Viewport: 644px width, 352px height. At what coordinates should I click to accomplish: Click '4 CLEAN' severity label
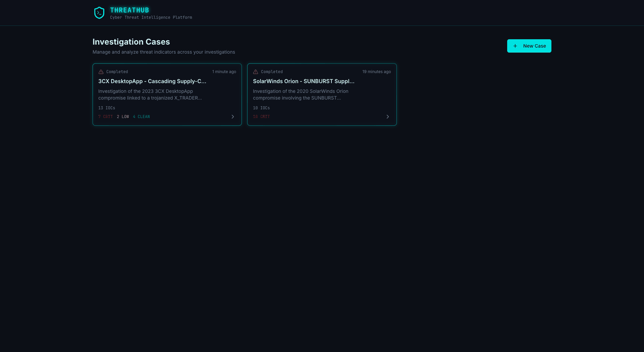(x=141, y=117)
